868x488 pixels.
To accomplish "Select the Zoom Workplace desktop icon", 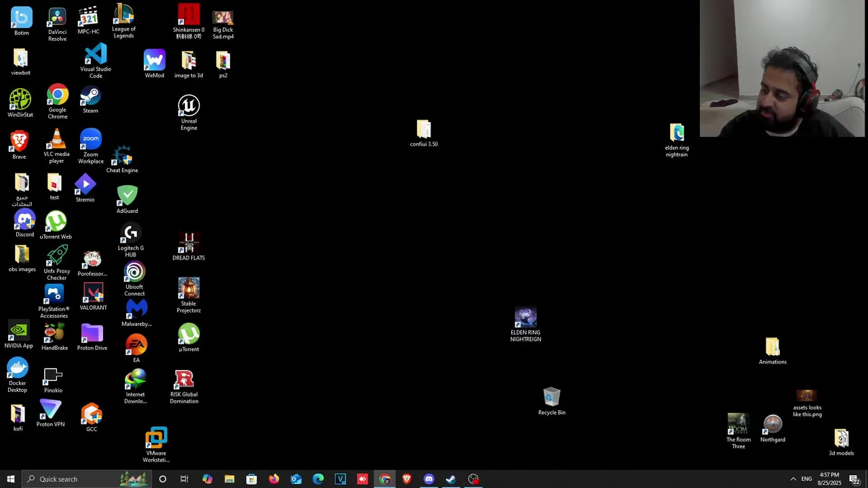I will (x=90, y=146).
